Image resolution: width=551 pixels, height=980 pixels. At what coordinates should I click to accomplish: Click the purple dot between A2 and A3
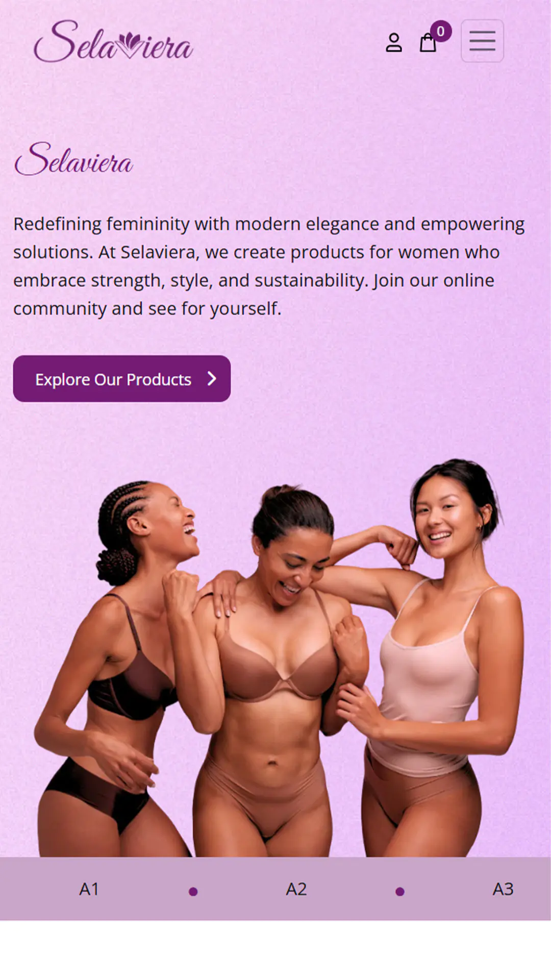click(400, 892)
